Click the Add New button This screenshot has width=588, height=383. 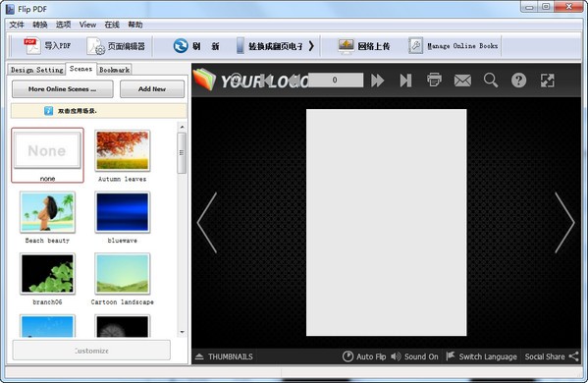point(152,89)
